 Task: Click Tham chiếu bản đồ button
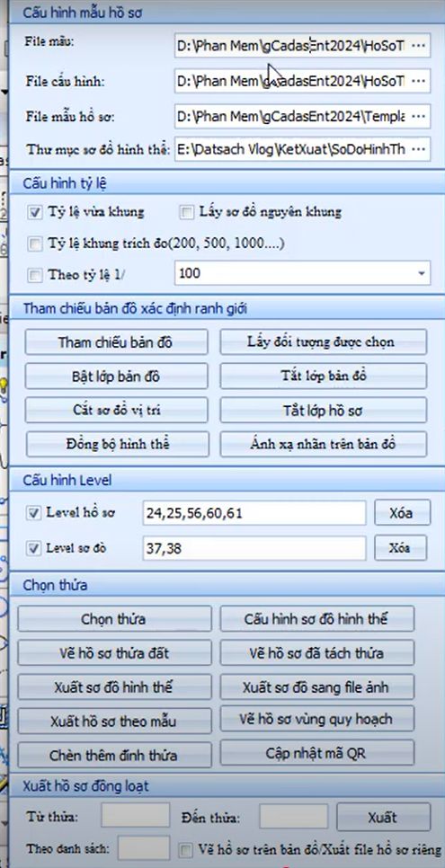tap(116, 342)
